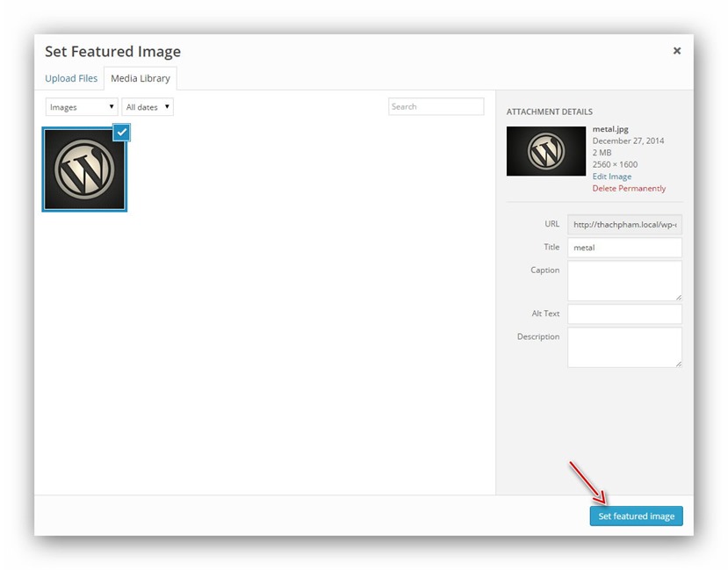Click inside the Search box
This screenshot has width=728, height=570.
click(436, 105)
